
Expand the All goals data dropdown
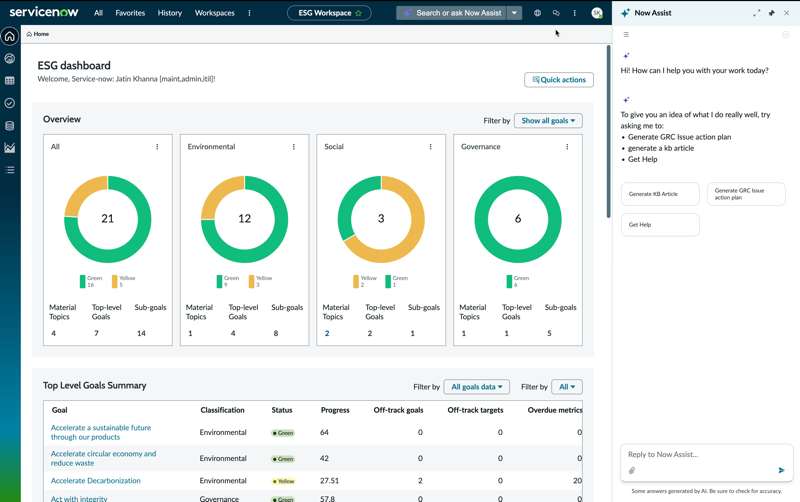coord(477,387)
